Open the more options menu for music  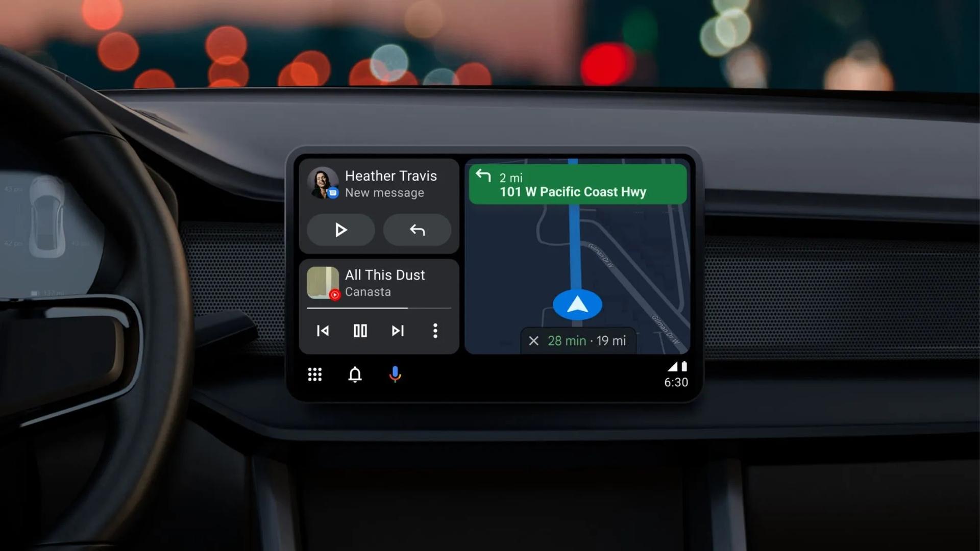434,330
